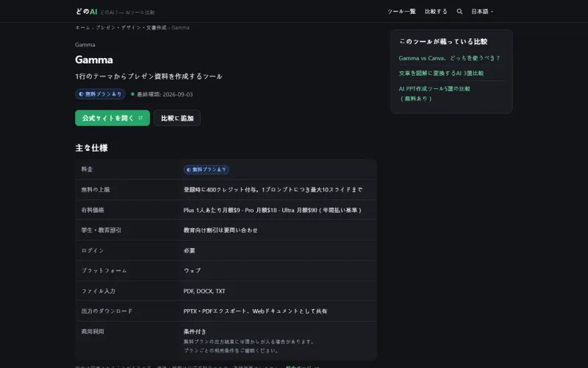Click PDF, DOCX, TXT value

204,291
